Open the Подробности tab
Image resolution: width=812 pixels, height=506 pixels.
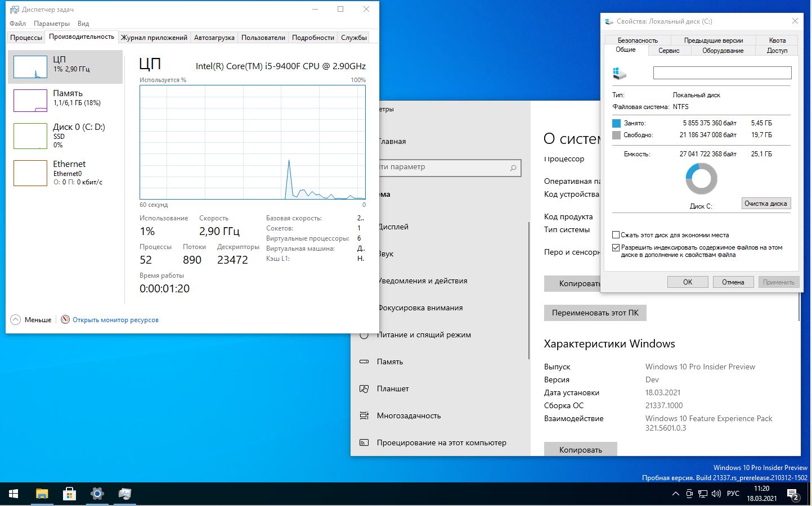click(313, 37)
